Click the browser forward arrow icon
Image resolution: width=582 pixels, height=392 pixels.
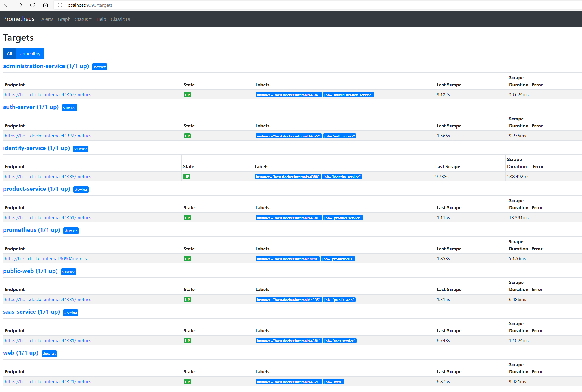20,5
